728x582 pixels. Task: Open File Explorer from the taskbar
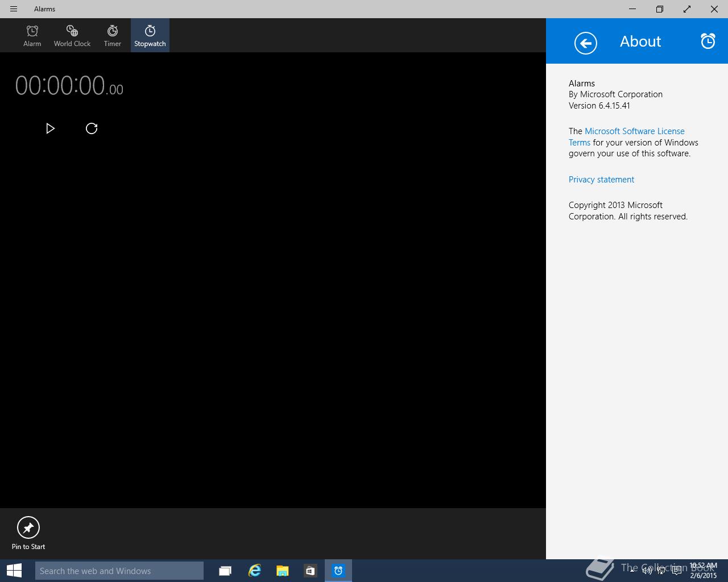pyautogui.click(x=282, y=571)
